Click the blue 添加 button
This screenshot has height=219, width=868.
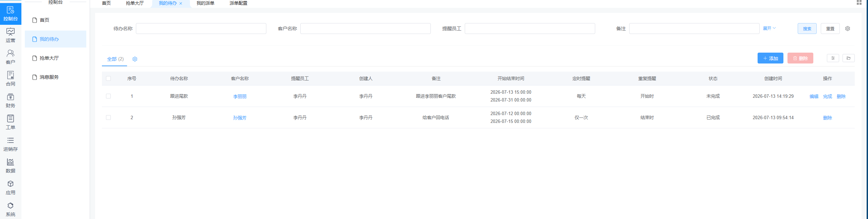pyautogui.click(x=770, y=58)
